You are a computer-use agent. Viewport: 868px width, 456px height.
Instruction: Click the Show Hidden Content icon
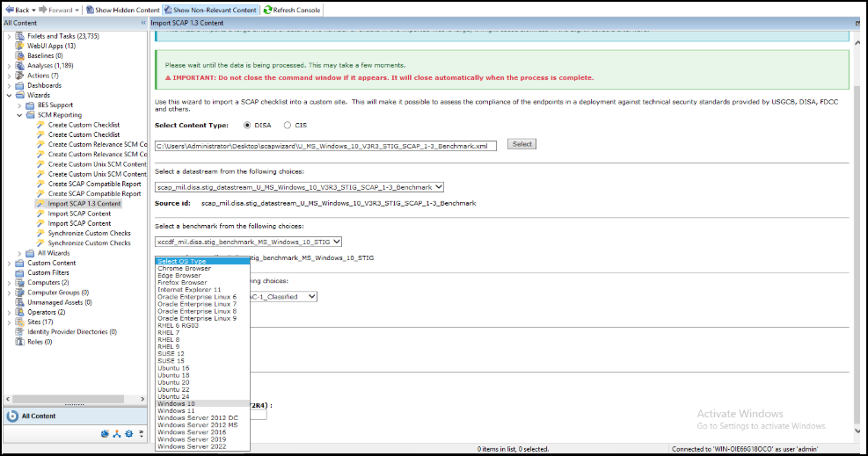[x=90, y=10]
